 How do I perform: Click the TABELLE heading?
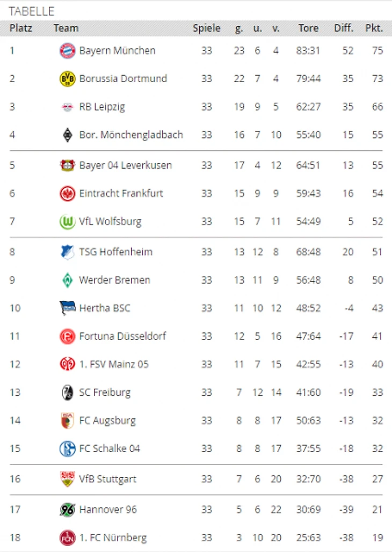point(31,11)
